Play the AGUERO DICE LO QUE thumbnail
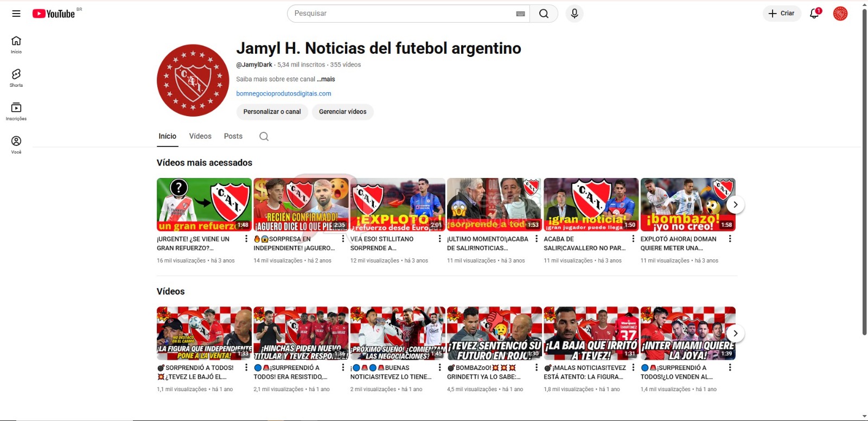The width and height of the screenshot is (868, 421). point(301,205)
